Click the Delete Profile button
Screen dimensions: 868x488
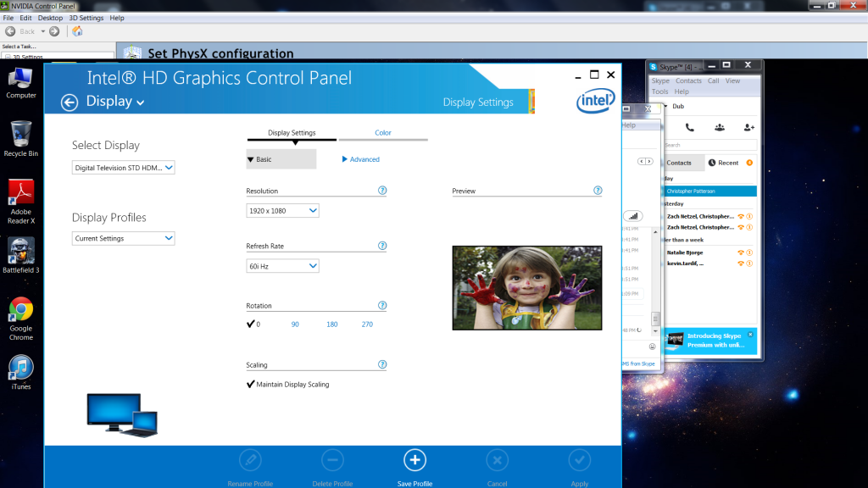pos(332,468)
